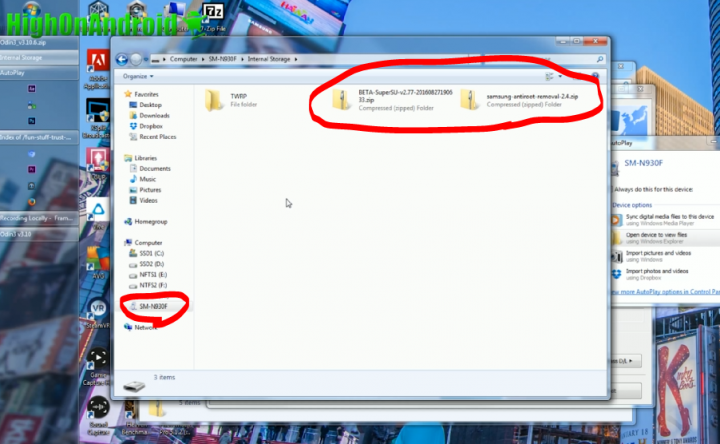
Task: Open Desktop under Favorites
Action: tap(146, 105)
